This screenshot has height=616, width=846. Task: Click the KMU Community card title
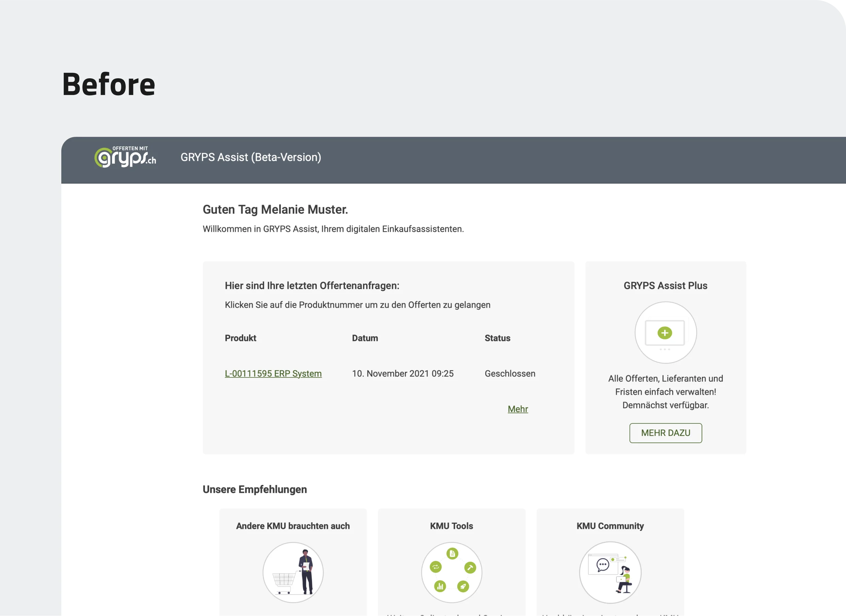coord(610,526)
